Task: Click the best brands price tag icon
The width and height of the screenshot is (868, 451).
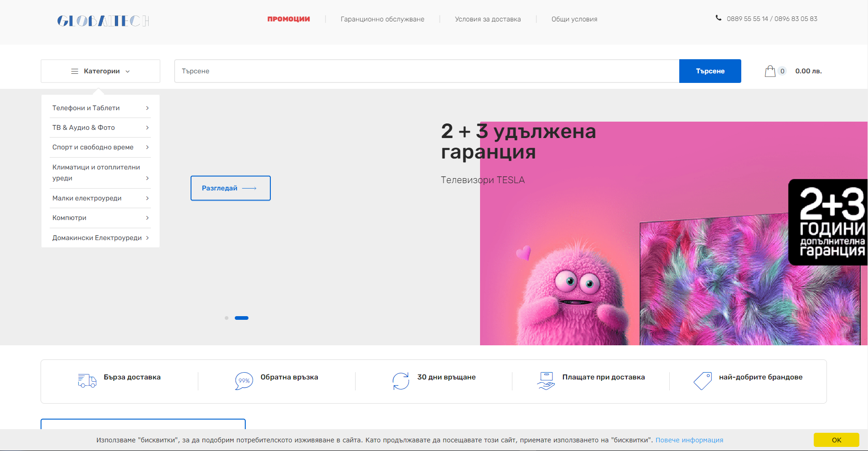Action: pos(703,381)
